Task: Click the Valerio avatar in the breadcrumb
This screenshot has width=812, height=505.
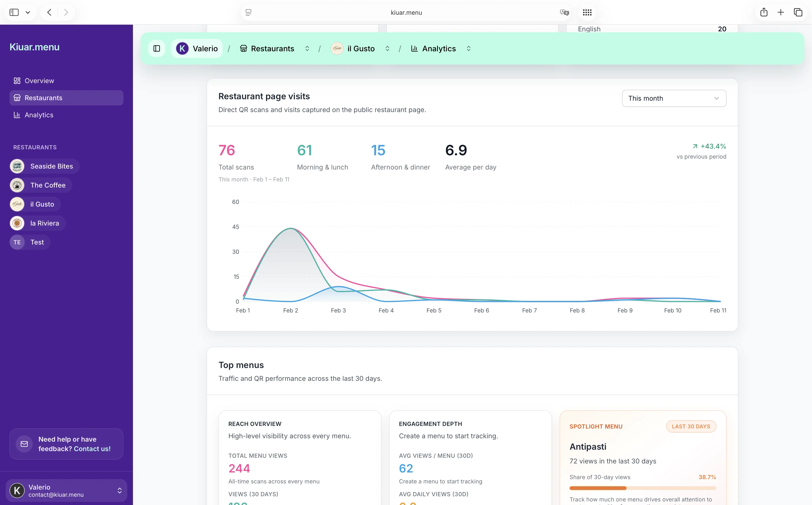Action: tap(182, 48)
